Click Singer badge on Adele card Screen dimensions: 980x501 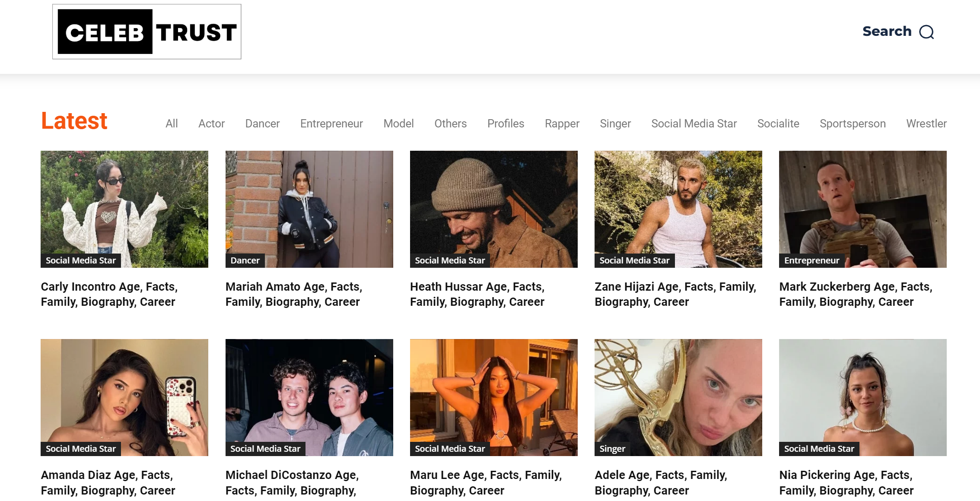pyautogui.click(x=612, y=449)
